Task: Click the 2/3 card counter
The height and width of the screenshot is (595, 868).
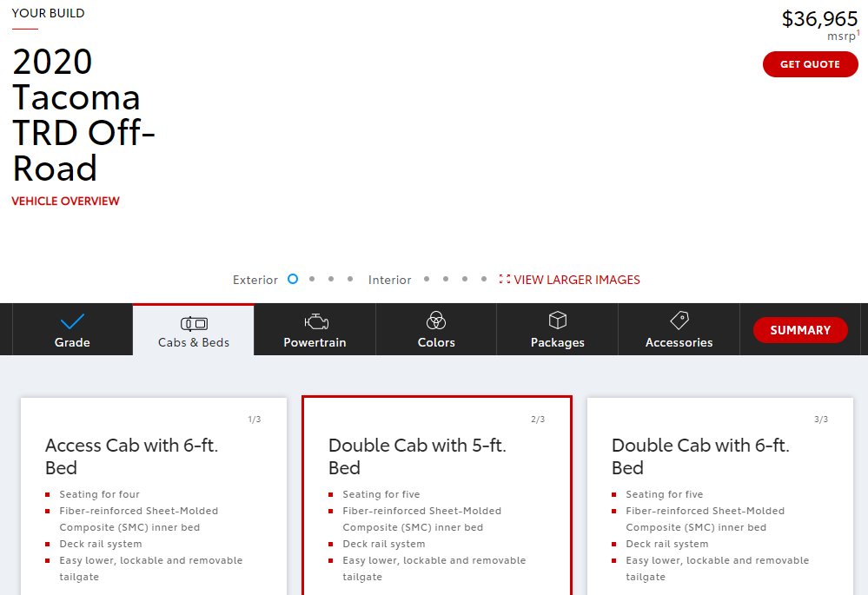Action: pyautogui.click(x=538, y=420)
